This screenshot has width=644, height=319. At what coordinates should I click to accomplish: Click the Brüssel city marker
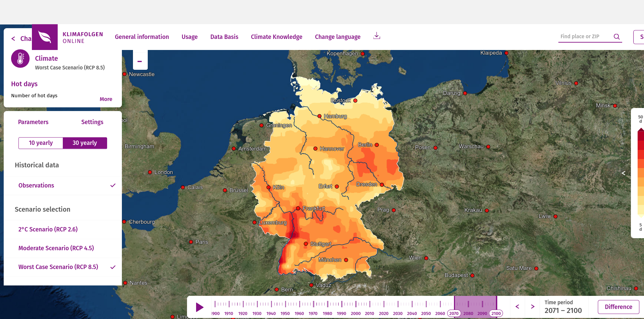point(225,190)
